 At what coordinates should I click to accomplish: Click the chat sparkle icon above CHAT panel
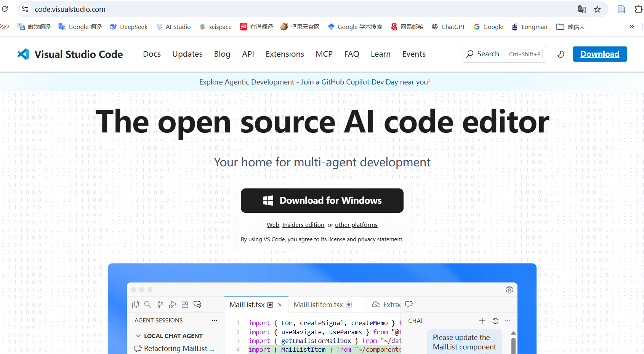409,304
